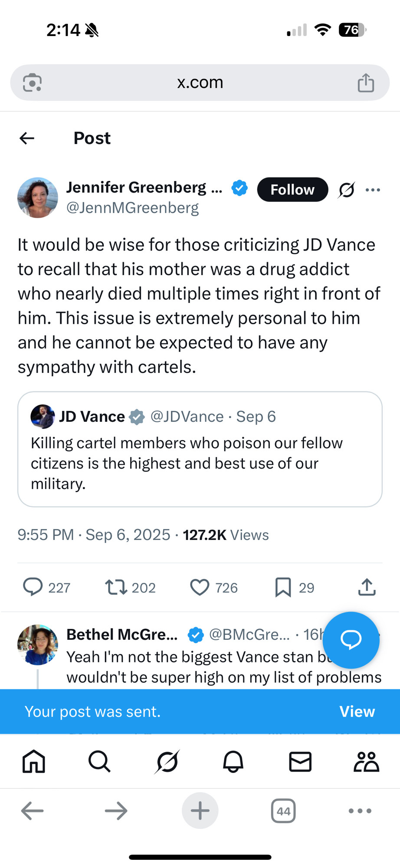400x868 pixels.
Task: Follow Jennifer Greenberg
Action: point(292,190)
